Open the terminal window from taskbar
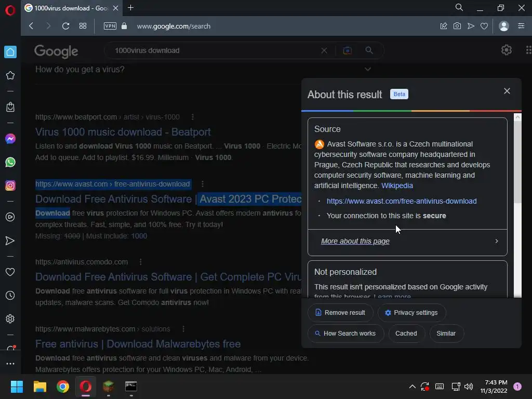 point(131,387)
